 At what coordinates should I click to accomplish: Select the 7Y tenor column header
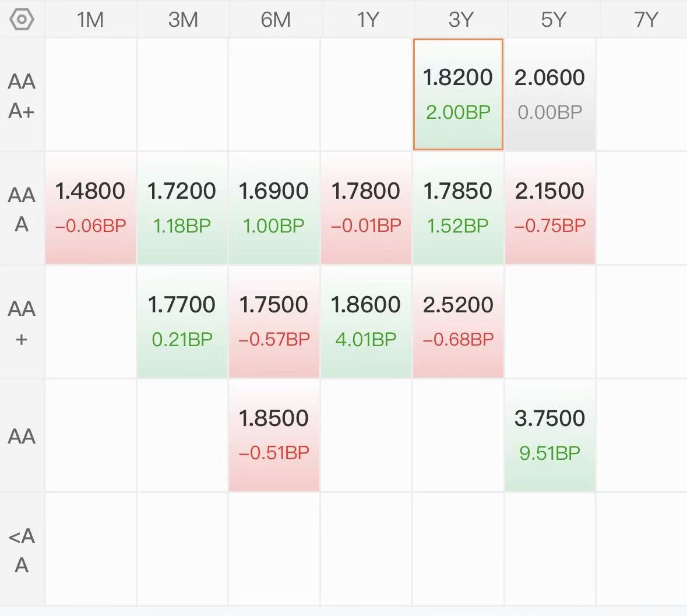(x=645, y=20)
